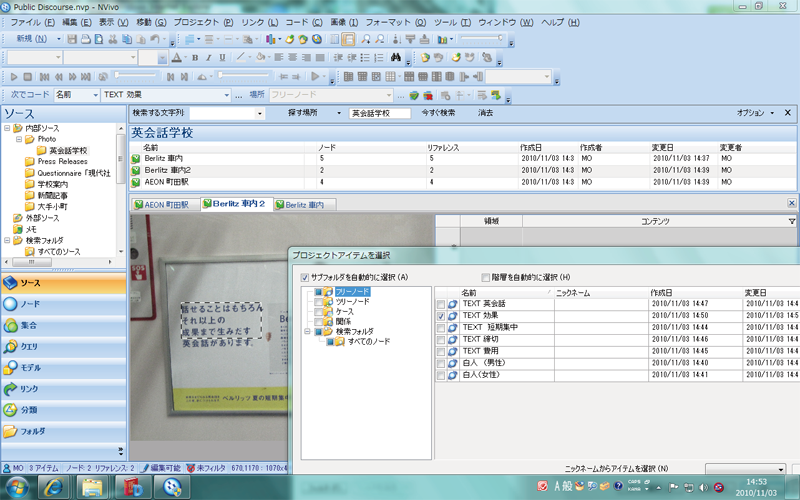The image size is (800, 500).
Task: Click the binoculars Find icon
Action: point(396,58)
